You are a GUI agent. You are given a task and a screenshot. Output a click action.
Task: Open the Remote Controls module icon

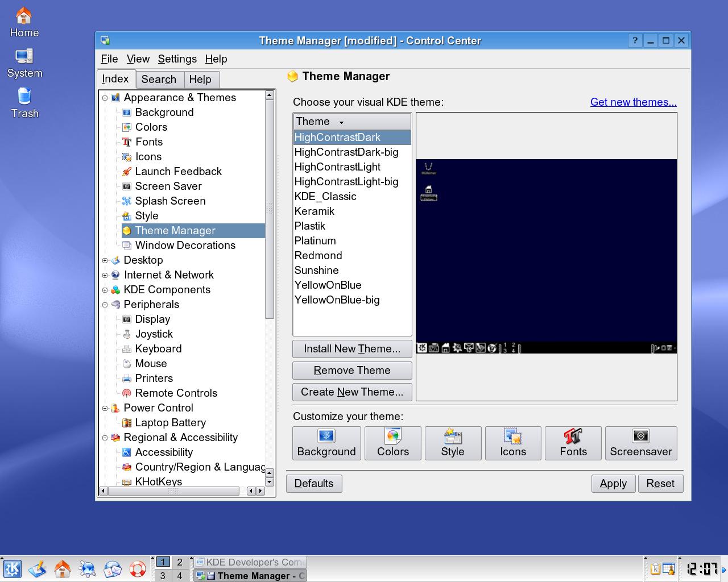coord(127,393)
